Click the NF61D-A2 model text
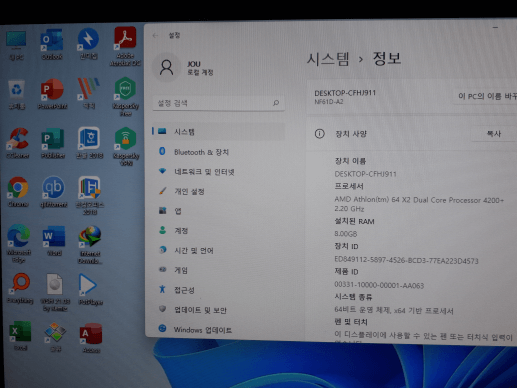The image size is (517, 388). pos(329,102)
